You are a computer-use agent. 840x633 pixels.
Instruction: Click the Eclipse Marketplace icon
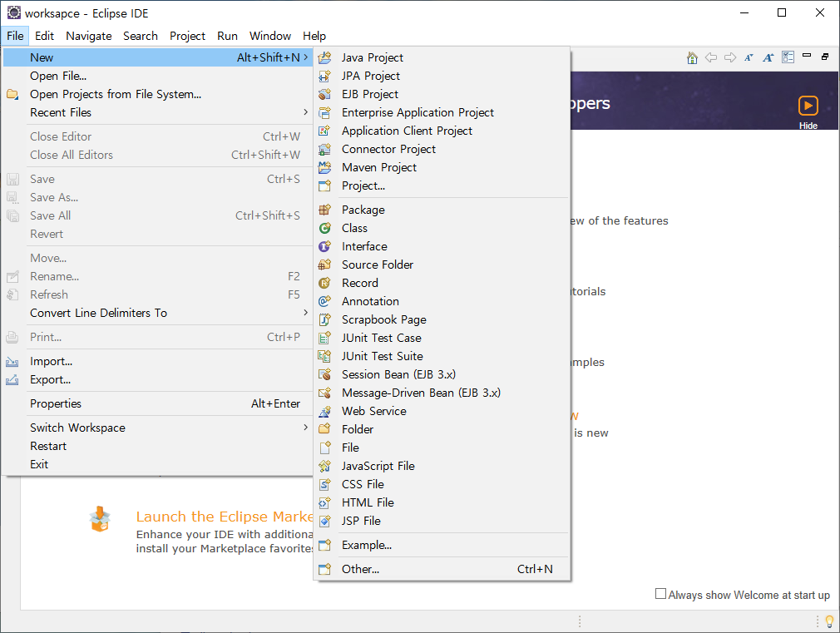coord(100,519)
